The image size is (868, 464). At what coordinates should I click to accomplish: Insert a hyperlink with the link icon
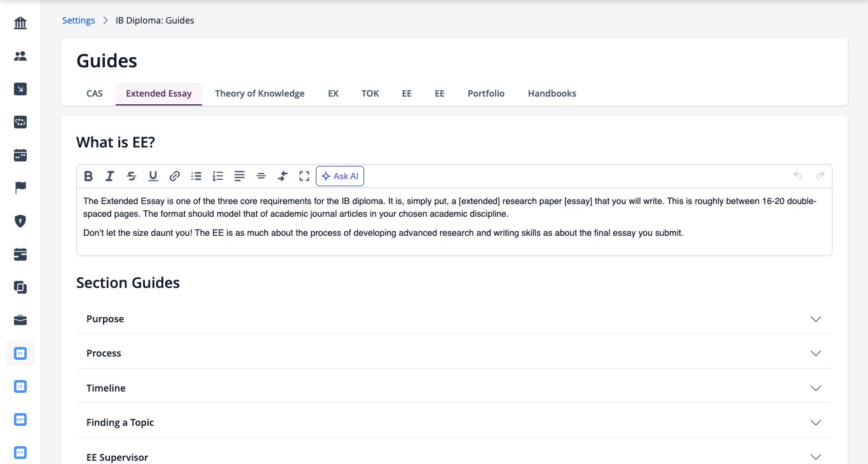[175, 176]
